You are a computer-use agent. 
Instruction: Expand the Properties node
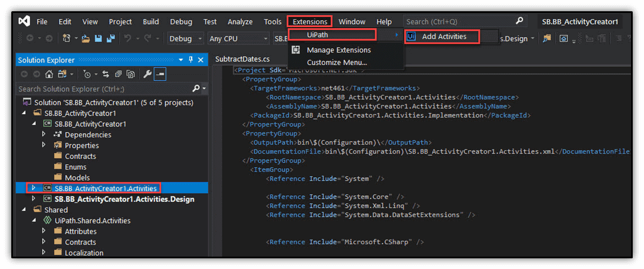point(43,145)
